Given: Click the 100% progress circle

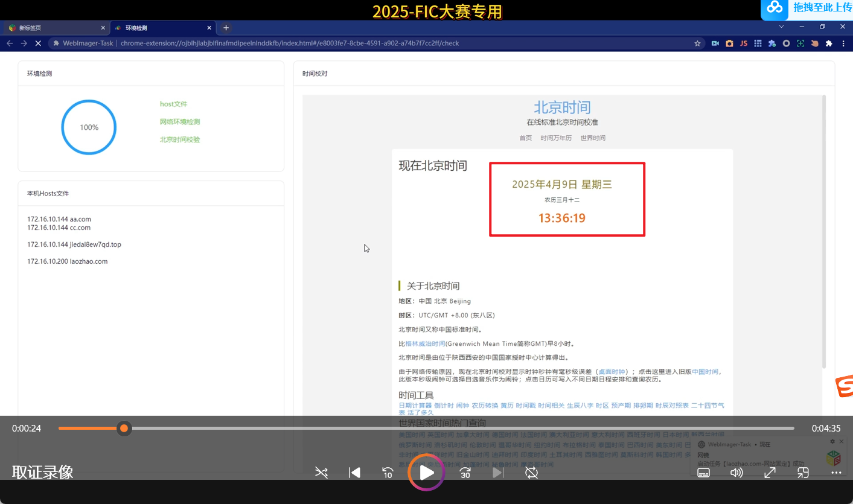Looking at the screenshot, I should point(89,127).
